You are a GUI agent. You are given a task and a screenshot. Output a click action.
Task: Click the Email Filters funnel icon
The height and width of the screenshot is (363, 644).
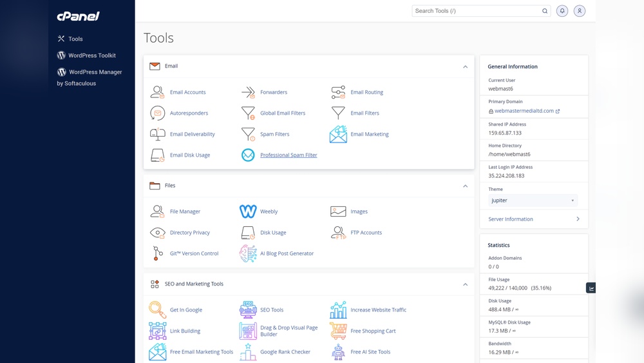[x=338, y=113]
